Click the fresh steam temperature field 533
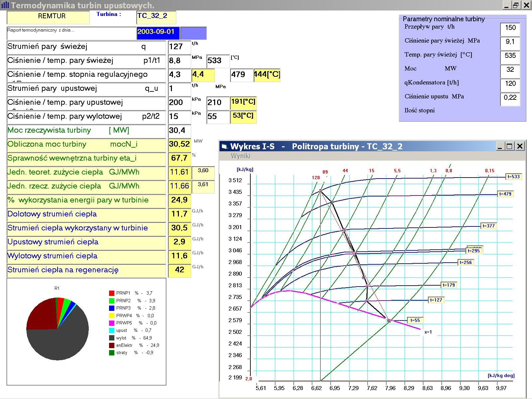The height and width of the screenshot is (399, 532). tap(217, 61)
